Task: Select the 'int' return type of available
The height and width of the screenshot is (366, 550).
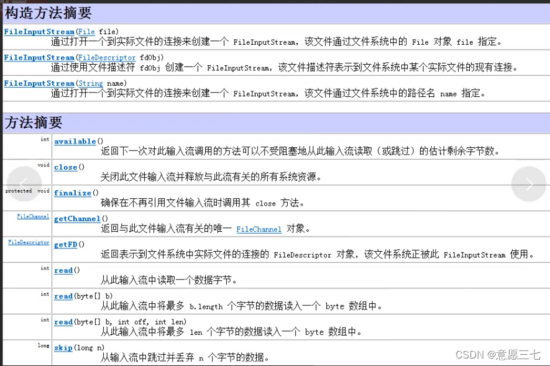Action: [45, 139]
